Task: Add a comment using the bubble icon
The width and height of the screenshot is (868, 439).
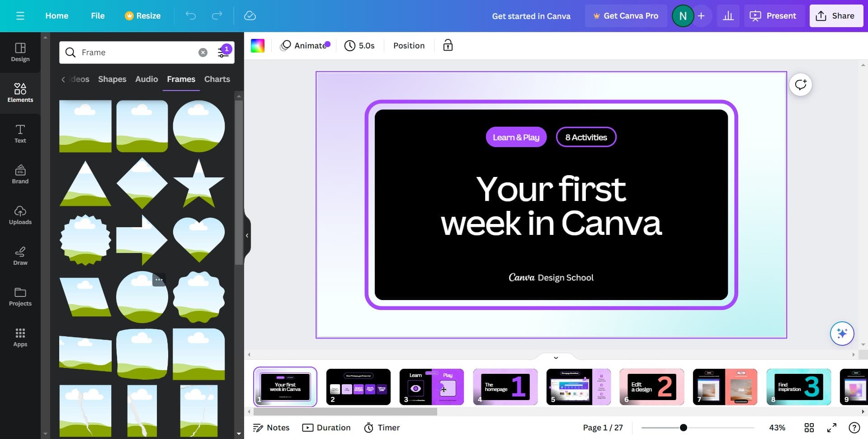Action: pyautogui.click(x=801, y=85)
